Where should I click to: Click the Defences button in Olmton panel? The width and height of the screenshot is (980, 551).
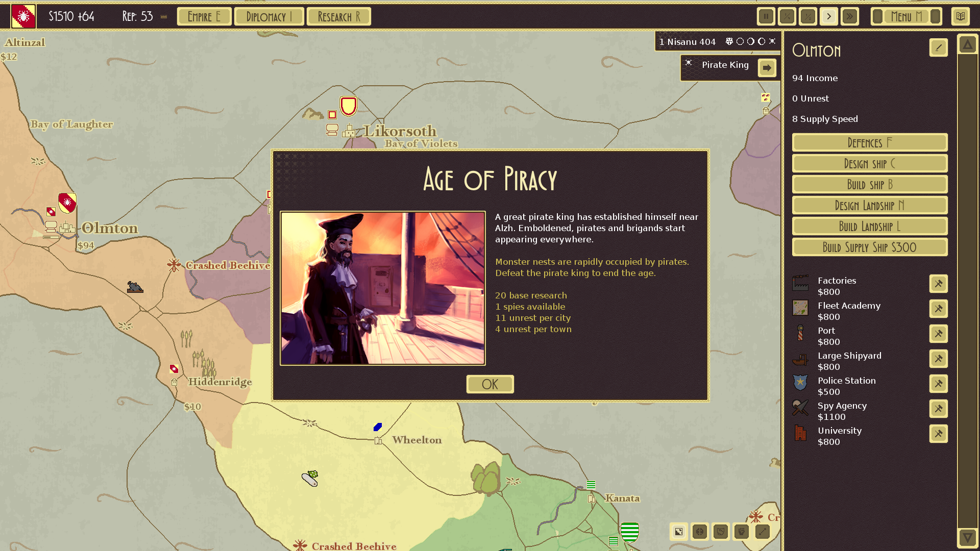[x=869, y=143]
